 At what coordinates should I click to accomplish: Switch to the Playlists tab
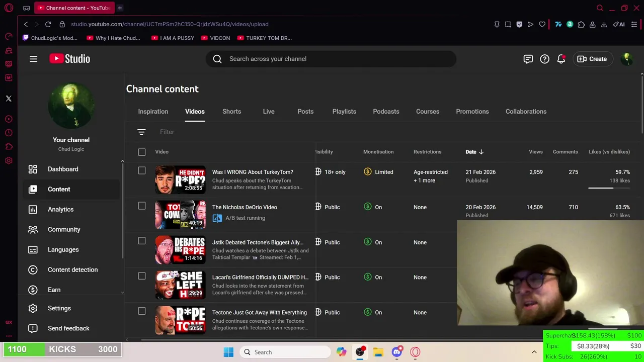344,112
